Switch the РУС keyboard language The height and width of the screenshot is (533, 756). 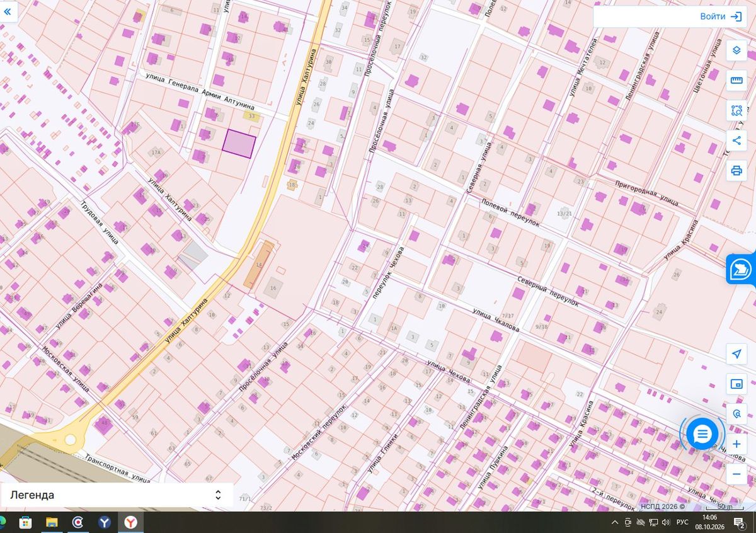[682, 522]
